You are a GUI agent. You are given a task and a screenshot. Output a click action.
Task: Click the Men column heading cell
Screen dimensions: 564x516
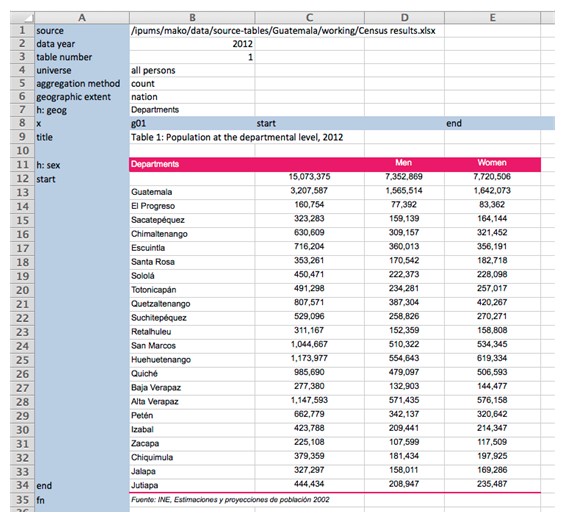click(x=404, y=163)
